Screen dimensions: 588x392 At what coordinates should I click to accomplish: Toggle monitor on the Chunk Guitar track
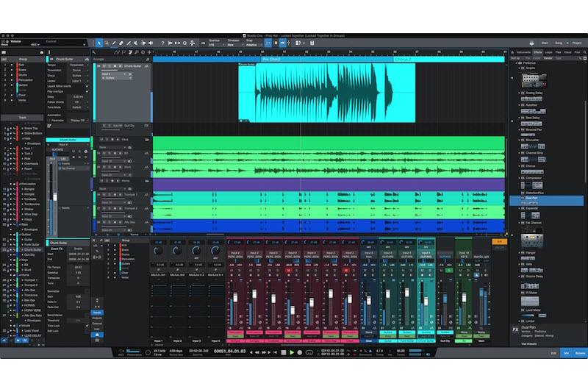(x=120, y=66)
